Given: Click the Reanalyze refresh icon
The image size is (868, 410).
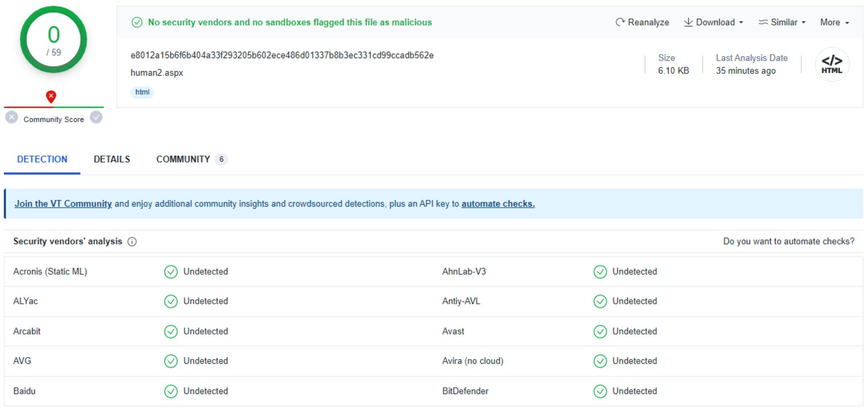Looking at the screenshot, I should (x=619, y=22).
